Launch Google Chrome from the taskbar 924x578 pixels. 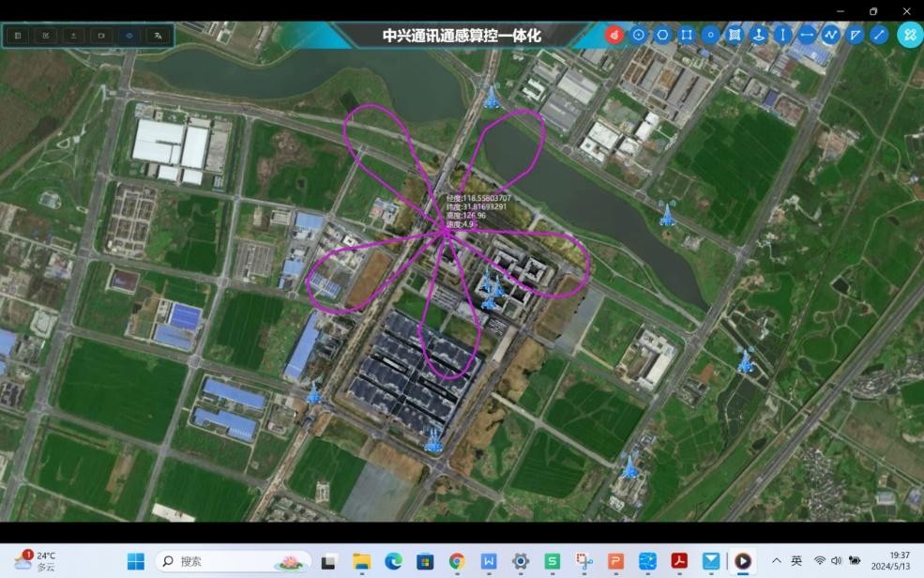click(457, 561)
